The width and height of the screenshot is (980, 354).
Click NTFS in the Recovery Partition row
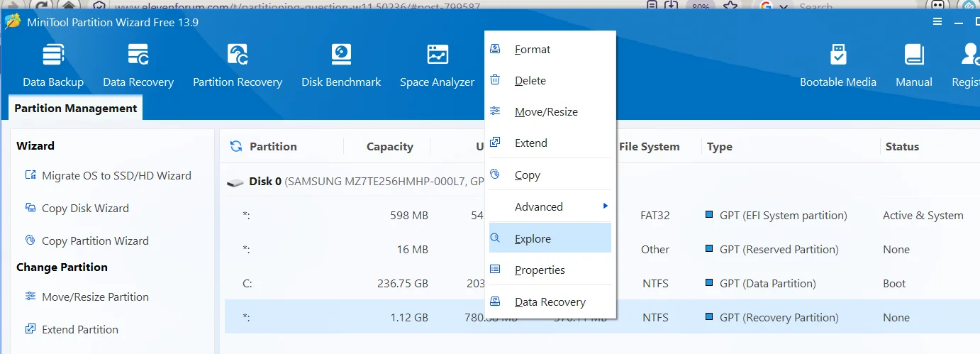tap(655, 318)
